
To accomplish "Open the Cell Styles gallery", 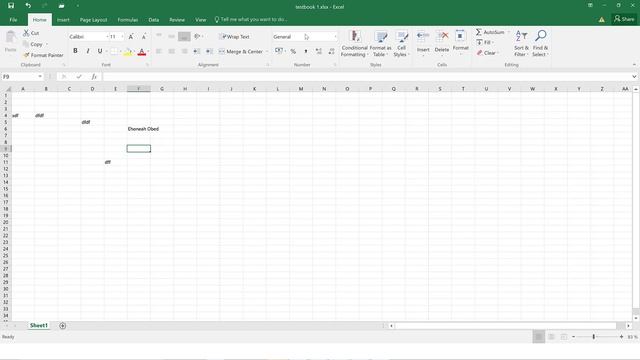I will tap(401, 43).
